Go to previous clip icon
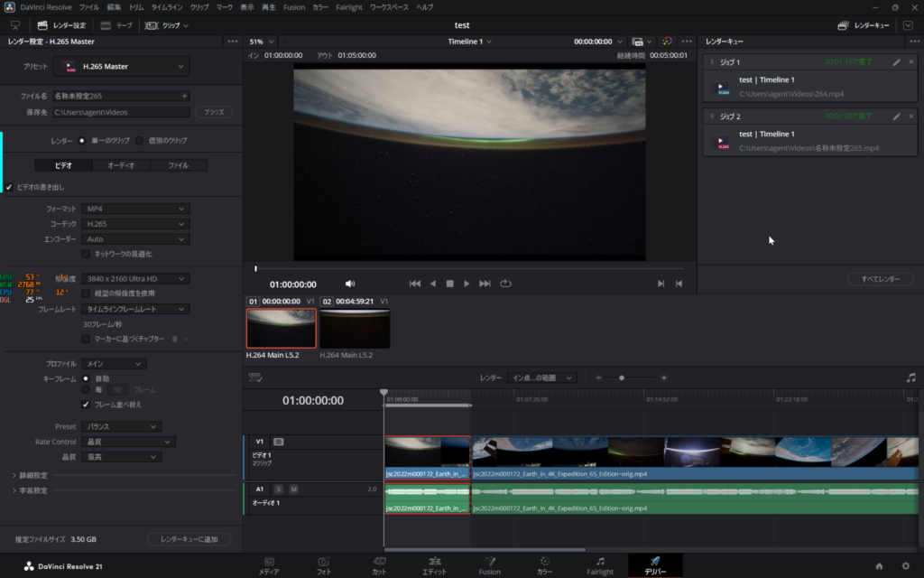Viewport: 924px width, 578px height. tap(679, 284)
